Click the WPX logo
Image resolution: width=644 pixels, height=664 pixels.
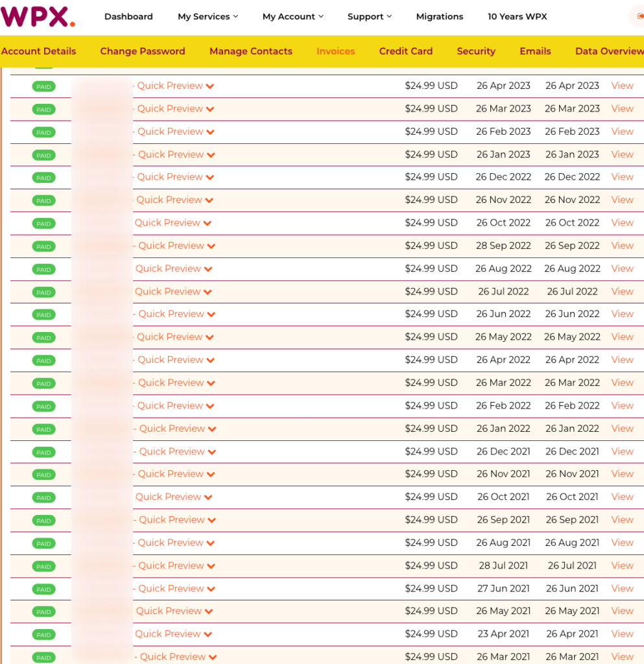37,18
